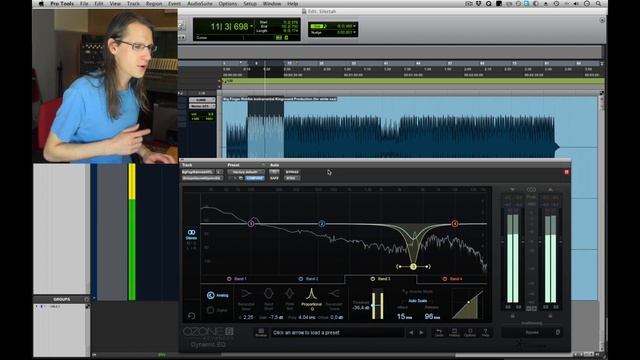Click the COMPARE button
This screenshot has height=360, width=640.
pos(255,178)
